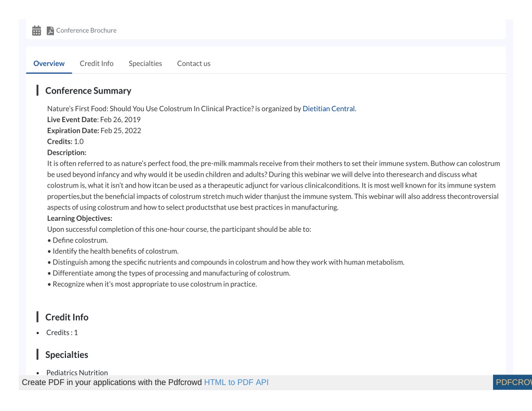Go to the Contact us tab

point(194,63)
